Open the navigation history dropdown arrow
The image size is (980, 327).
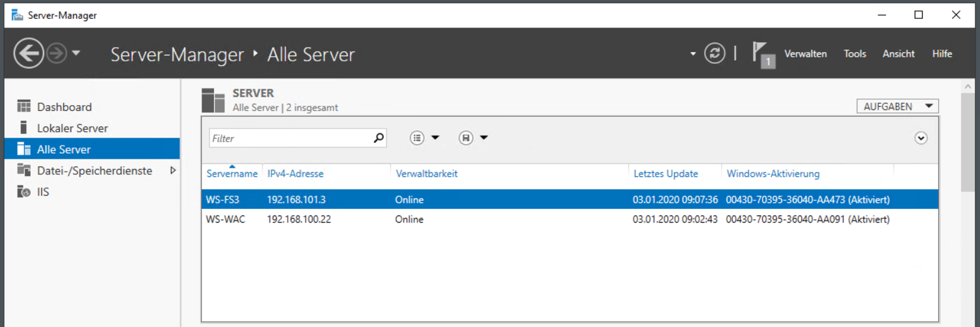pos(76,54)
